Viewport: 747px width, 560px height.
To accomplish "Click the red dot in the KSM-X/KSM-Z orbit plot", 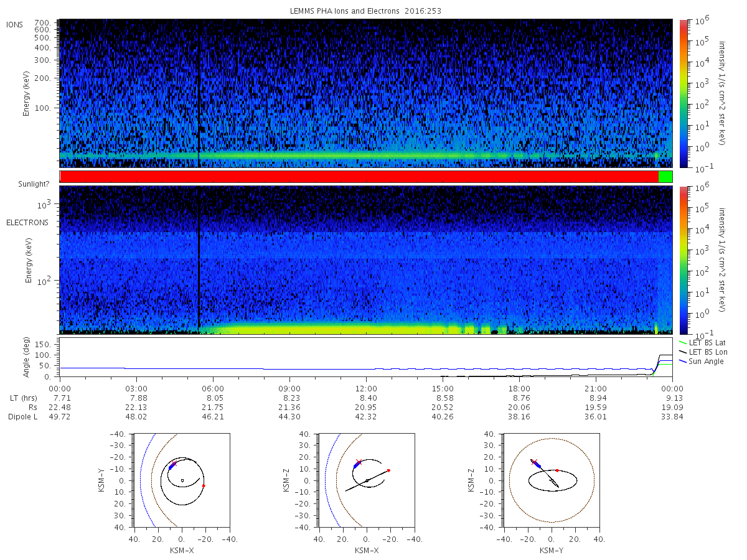I will click(x=388, y=470).
